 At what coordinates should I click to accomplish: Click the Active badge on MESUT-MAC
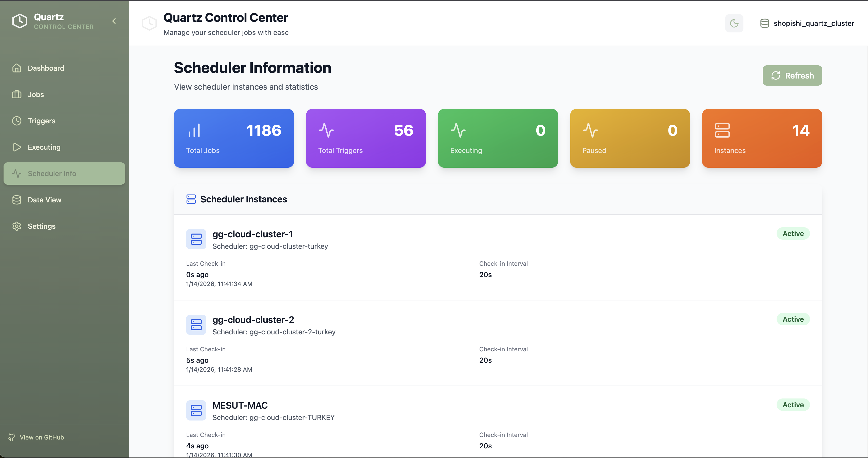[x=793, y=405]
